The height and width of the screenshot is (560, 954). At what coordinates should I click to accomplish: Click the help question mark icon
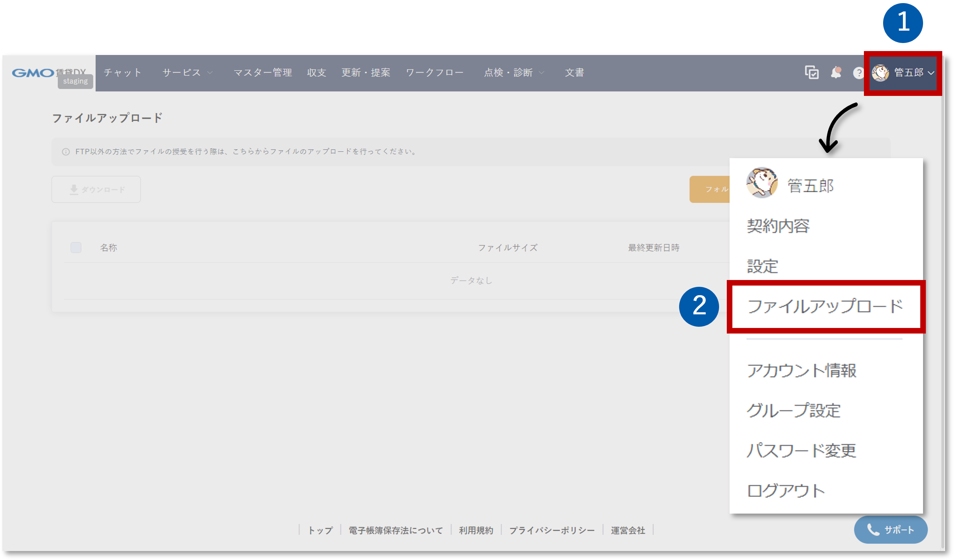[x=858, y=73]
